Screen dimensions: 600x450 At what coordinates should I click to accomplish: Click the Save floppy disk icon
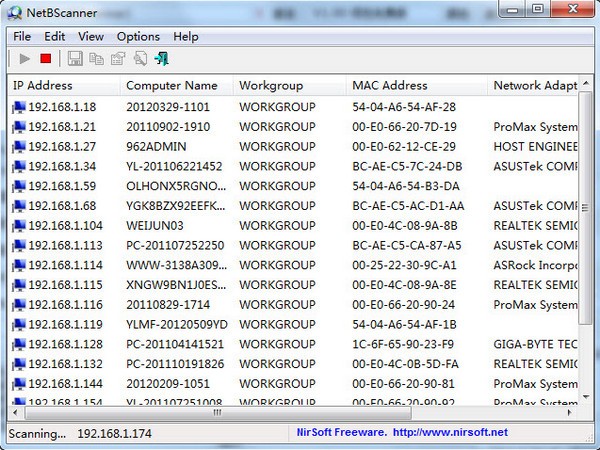click(x=75, y=59)
